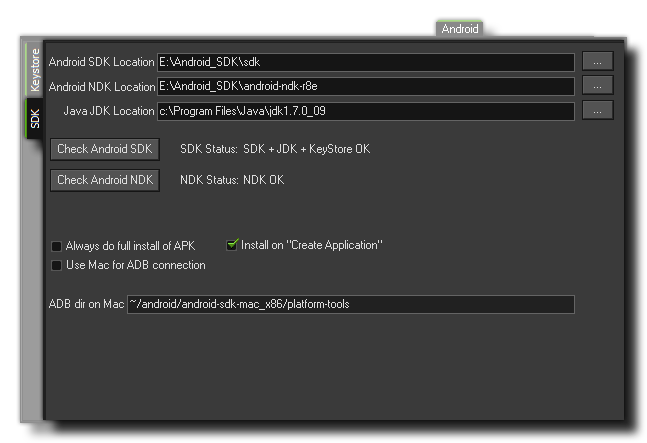Click the Java JDK Location label
647x443 pixels.
[109, 111]
